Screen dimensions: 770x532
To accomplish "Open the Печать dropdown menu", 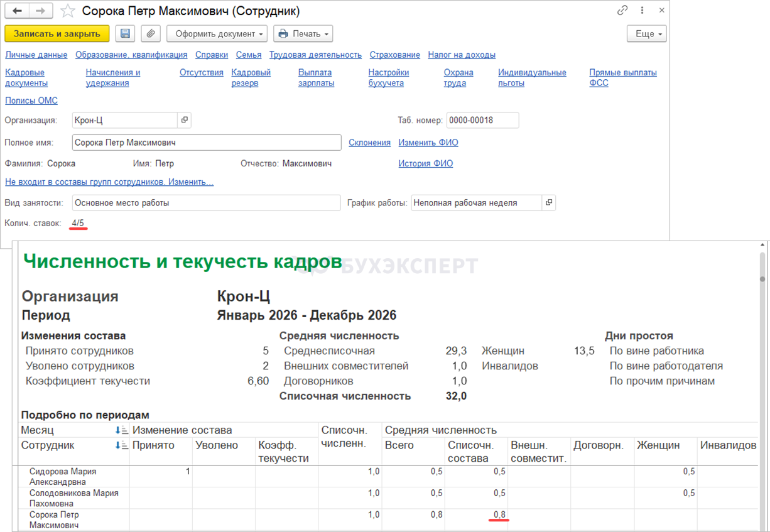I will [x=303, y=34].
